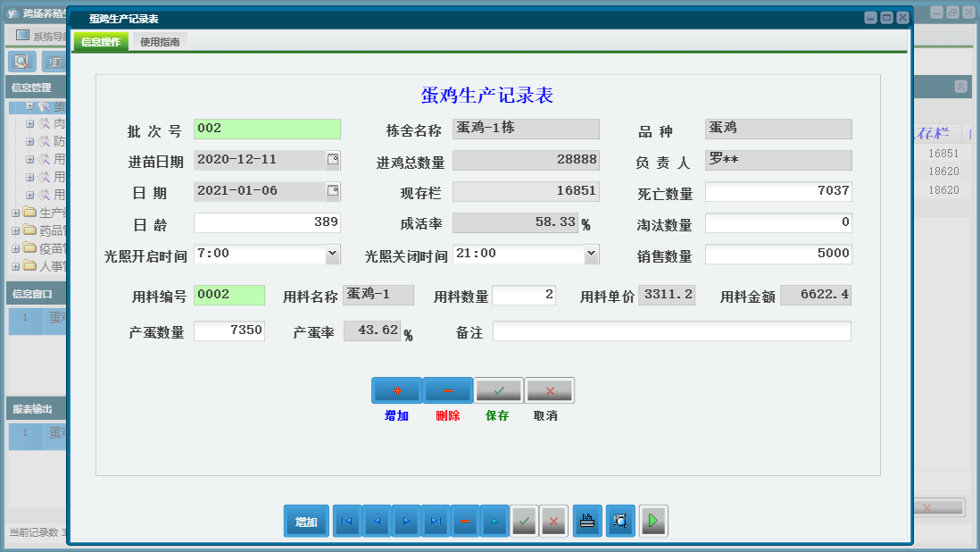
Task: Click the 现存栏 field showing 16851
Action: (x=526, y=191)
